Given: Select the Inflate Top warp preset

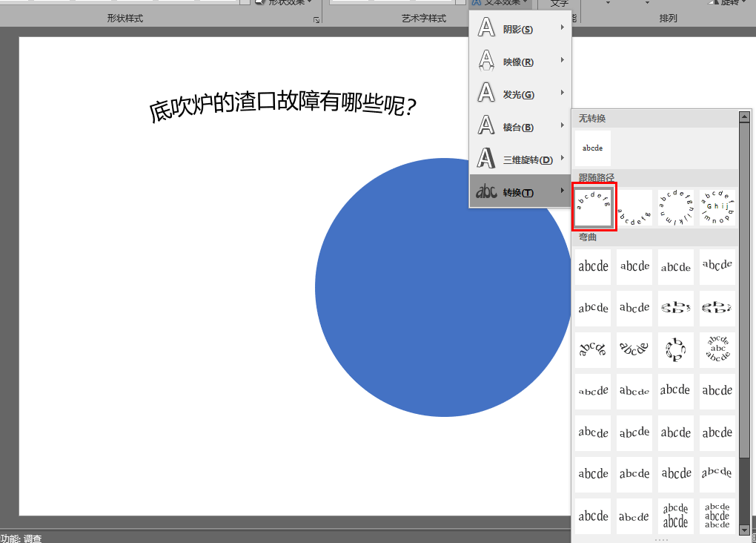Looking at the screenshot, I should [x=593, y=516].
